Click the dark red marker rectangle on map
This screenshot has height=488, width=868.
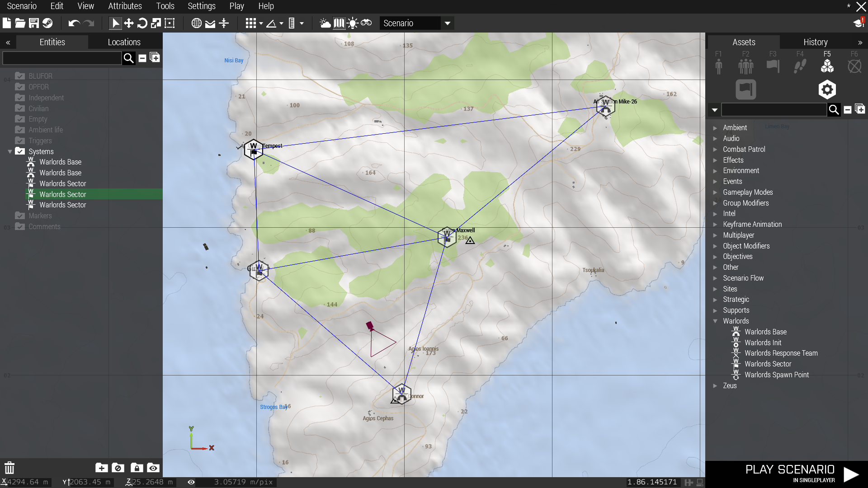(x=369, y=325)
